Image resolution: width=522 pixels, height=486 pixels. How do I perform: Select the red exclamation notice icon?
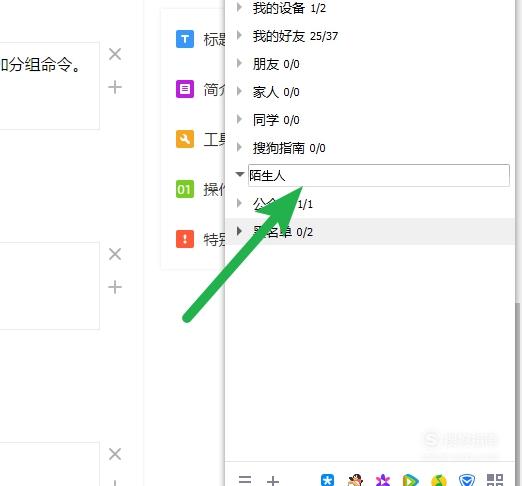click(x=185, y=239)
